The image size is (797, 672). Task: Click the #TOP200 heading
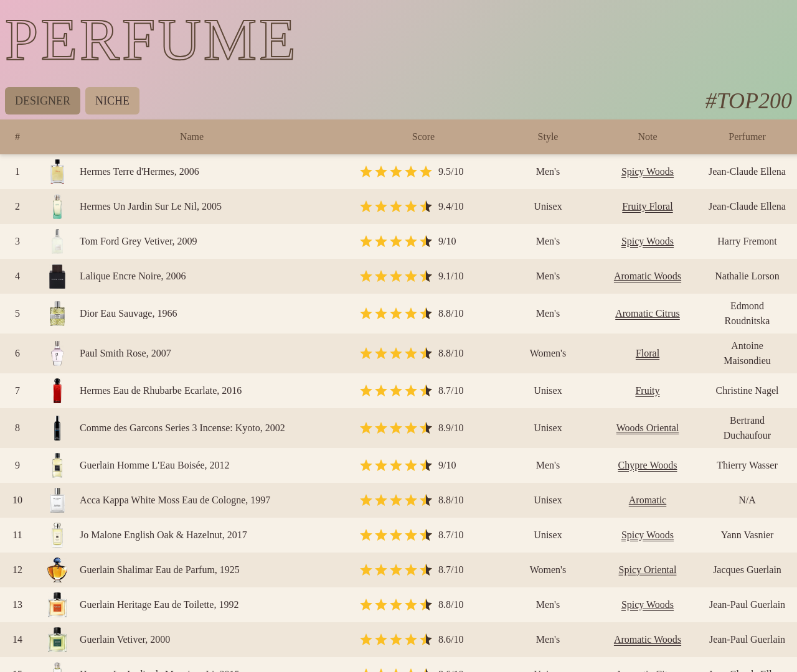click(x=748, y=101)
